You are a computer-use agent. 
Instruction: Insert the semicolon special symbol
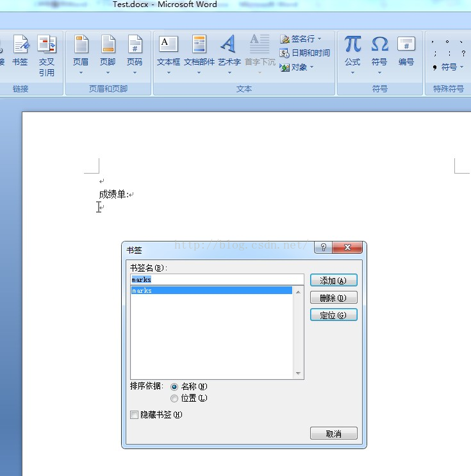point(436,53)
